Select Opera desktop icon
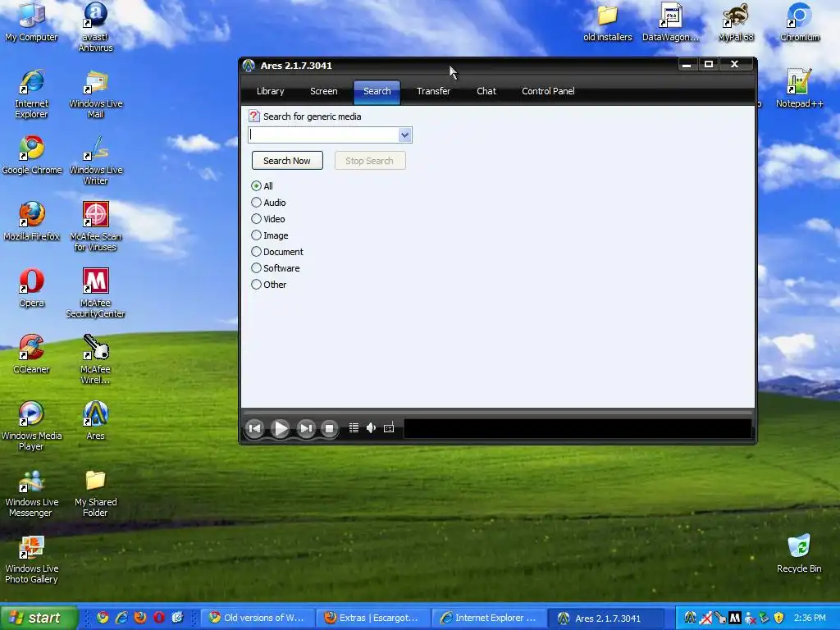This screenshot has width=840, height=630. tap(31, 288)
